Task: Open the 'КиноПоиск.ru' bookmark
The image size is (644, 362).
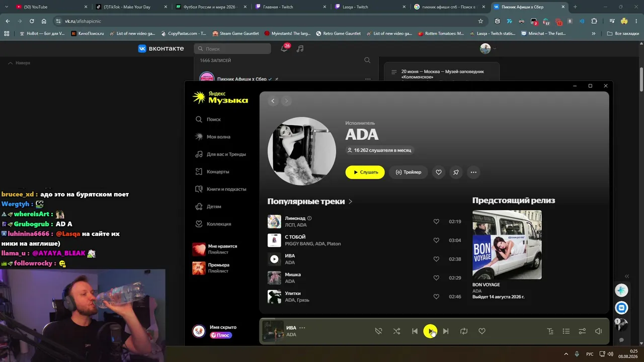Action: point(88,34)
